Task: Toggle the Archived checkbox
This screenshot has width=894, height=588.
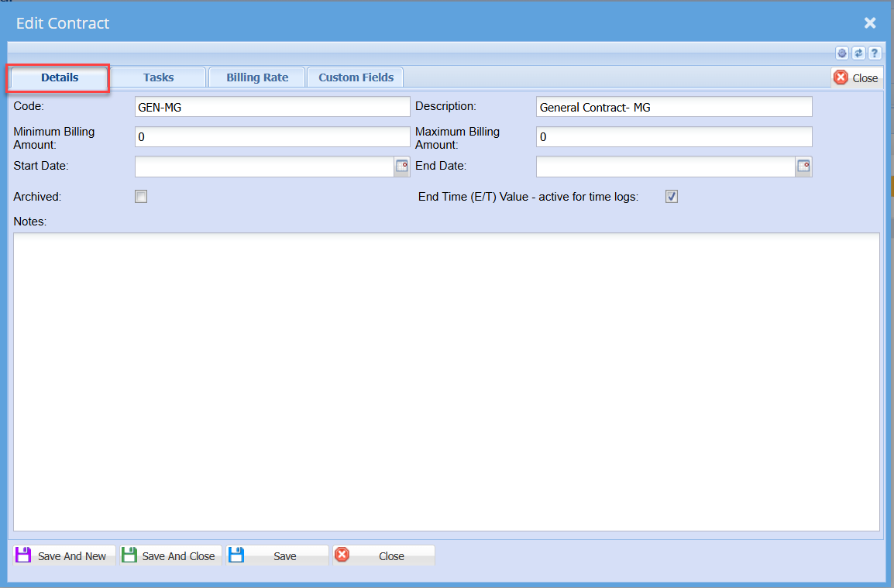Action: pyautogui.click(x=141, y=197)
